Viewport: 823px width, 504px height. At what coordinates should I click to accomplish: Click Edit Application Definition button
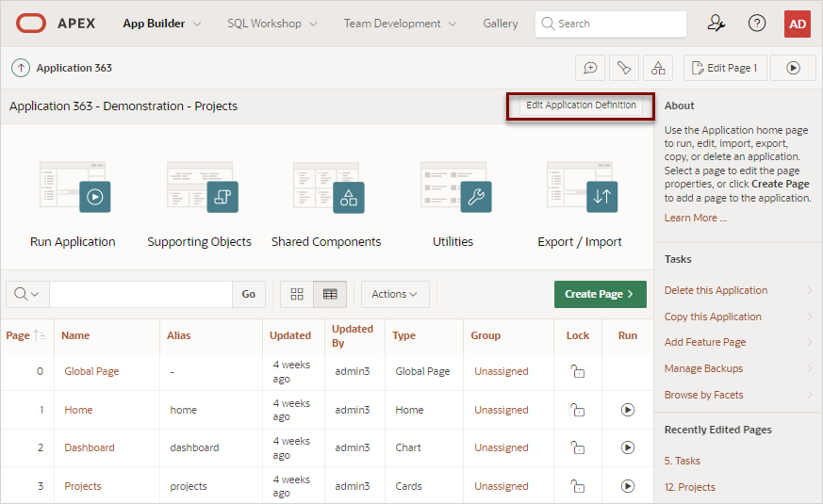tap(581, 106)
